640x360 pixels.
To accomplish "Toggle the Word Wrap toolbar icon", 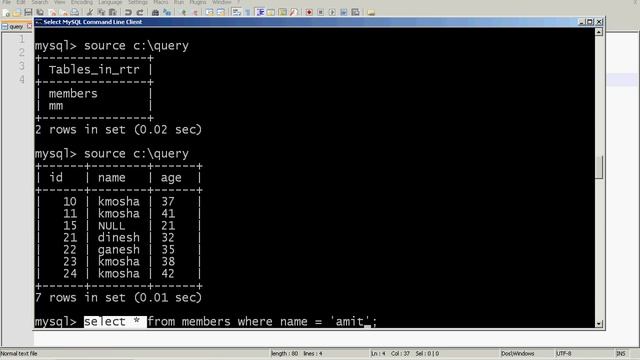I will pyautogui.click(x=236, y=12).
